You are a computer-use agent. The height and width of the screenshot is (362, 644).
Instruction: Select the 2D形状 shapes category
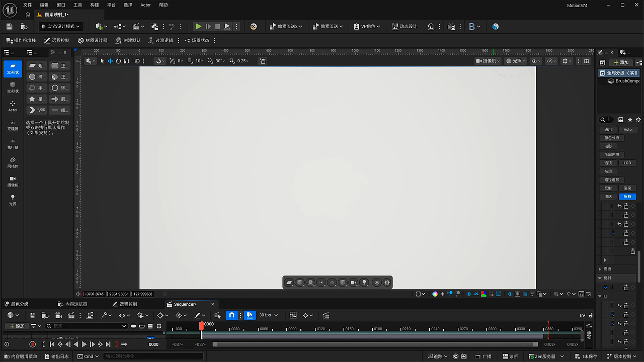pyautogui.click(x=13, y=68)
